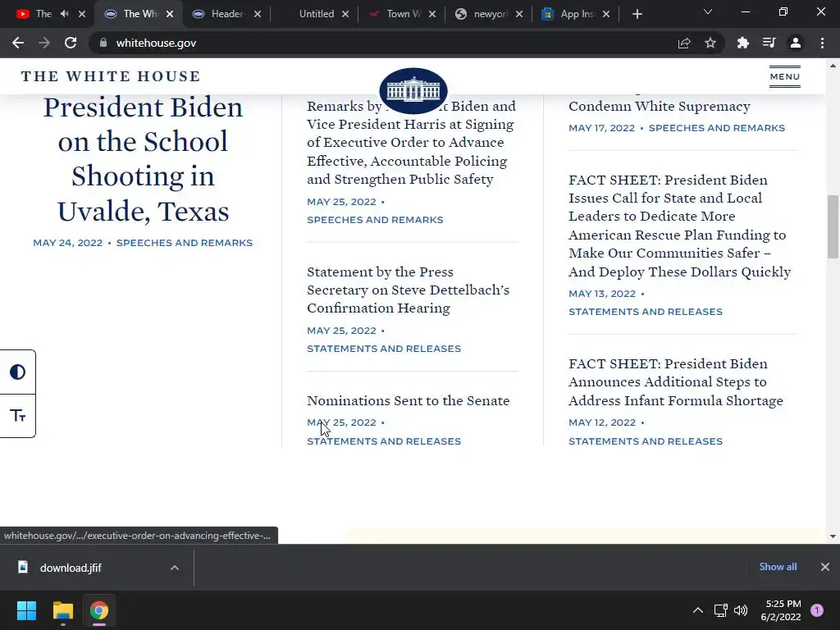Reload the whitehouse.gov page
This screenshot has width=840, height=630.
[71, 43]
